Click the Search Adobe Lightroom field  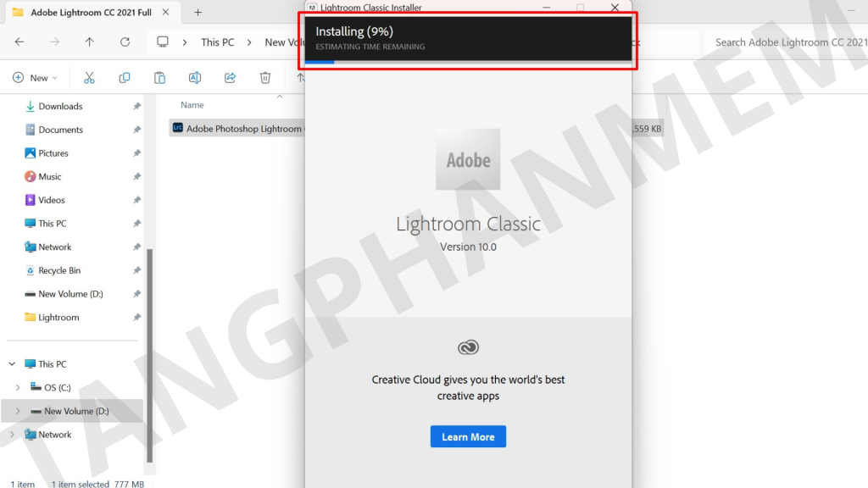pos(784,42)
